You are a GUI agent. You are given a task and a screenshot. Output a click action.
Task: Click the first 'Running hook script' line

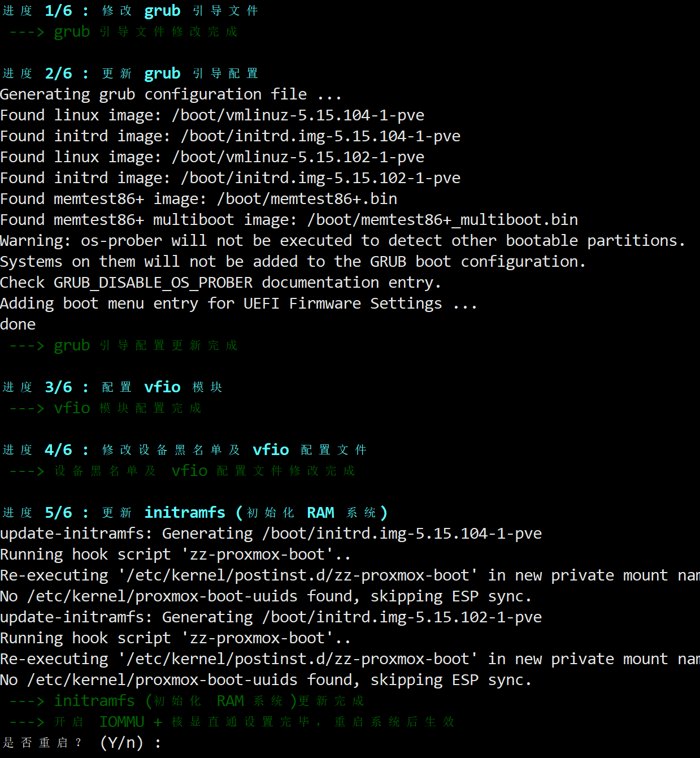coord(175,555)
